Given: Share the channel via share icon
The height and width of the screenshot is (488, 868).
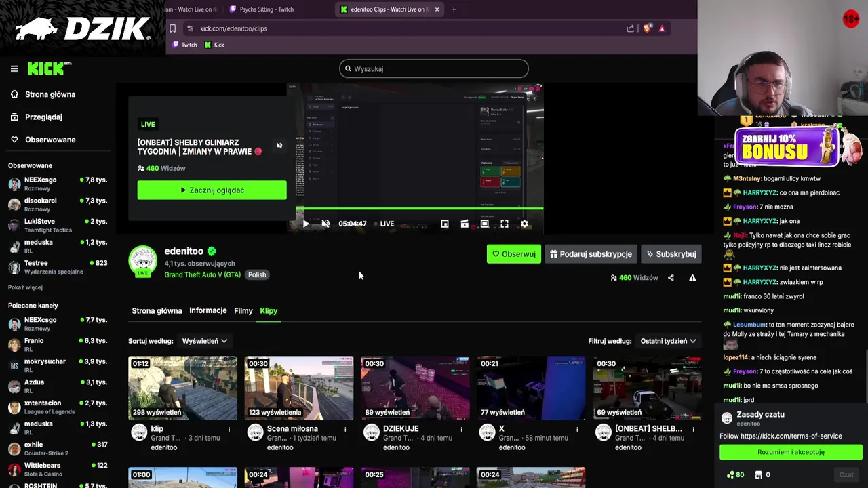Looking at the screenshot, I should 671,278.
